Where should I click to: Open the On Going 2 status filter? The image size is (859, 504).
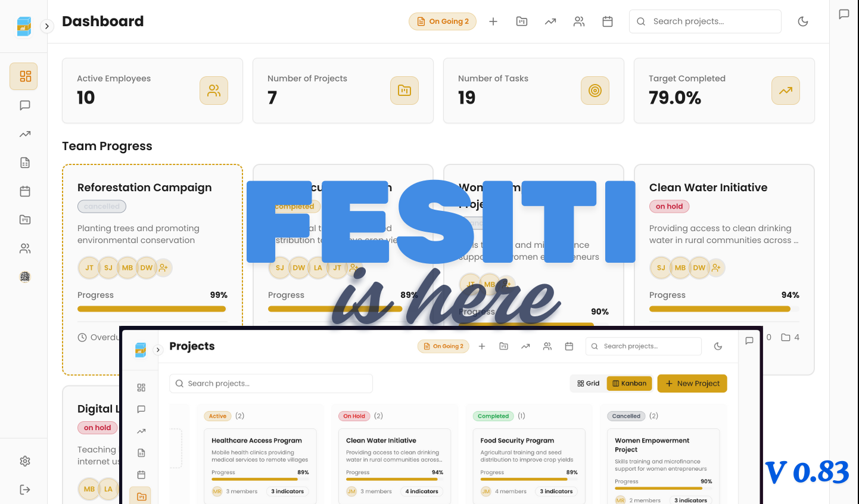[443, 21]
